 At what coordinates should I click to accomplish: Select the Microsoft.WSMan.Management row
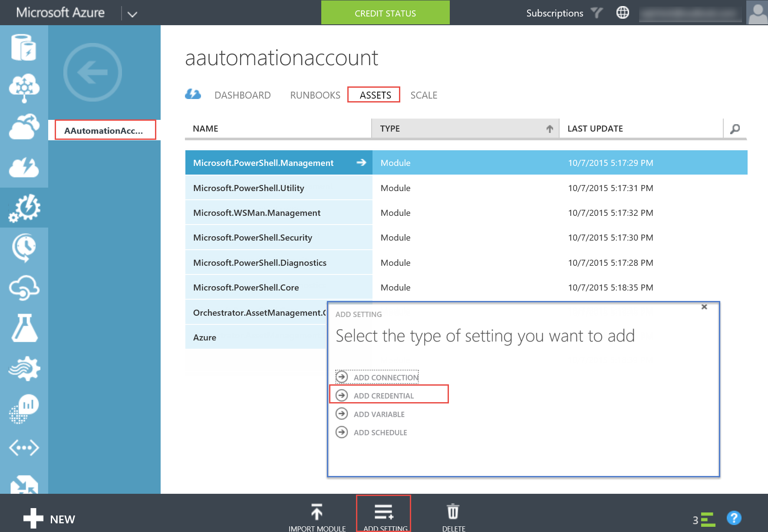coord(466,212)
